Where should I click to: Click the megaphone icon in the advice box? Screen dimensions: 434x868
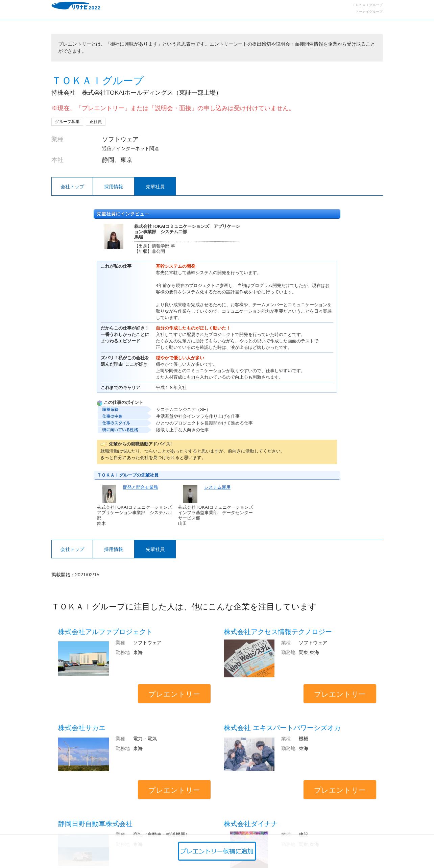coord(104,444)
